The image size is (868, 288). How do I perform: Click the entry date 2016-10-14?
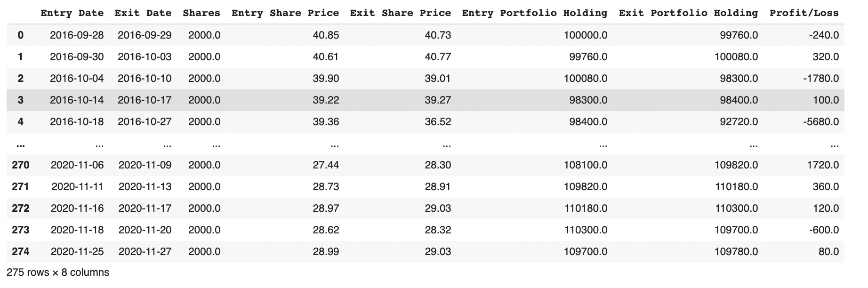point(77,100)
